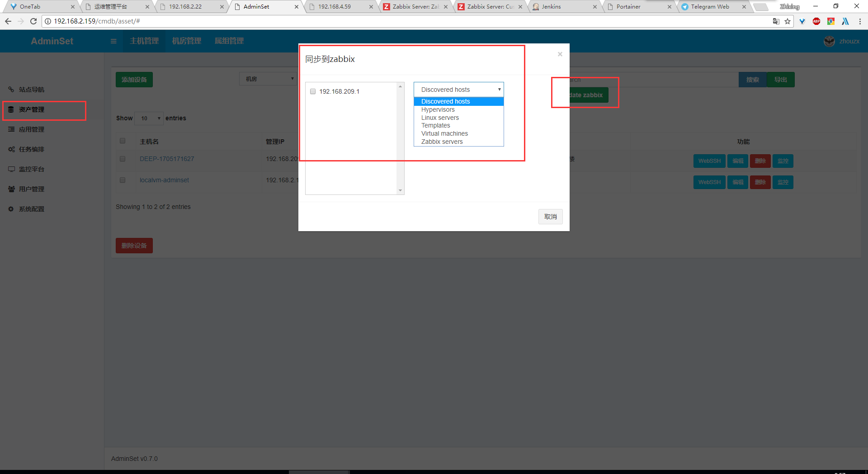Click the user management people icon
The height and width of the screenshot is (474, 868).
click(11, 189)
